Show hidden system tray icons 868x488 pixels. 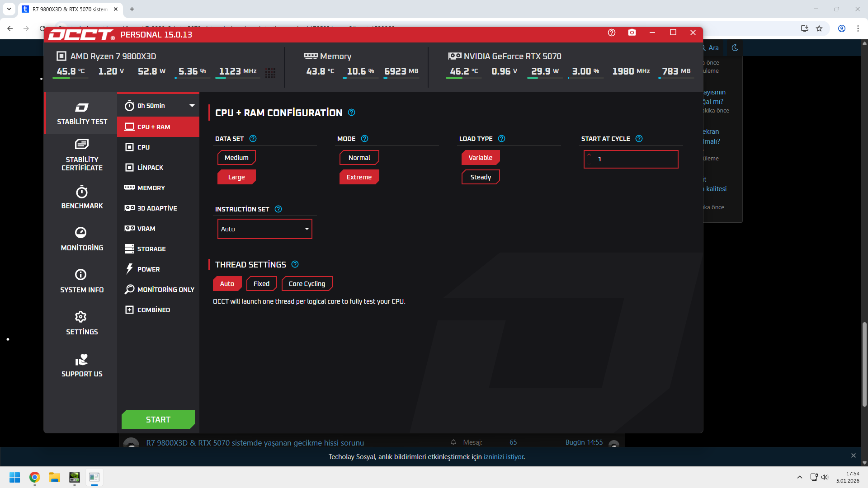click(x=800, y=477)
